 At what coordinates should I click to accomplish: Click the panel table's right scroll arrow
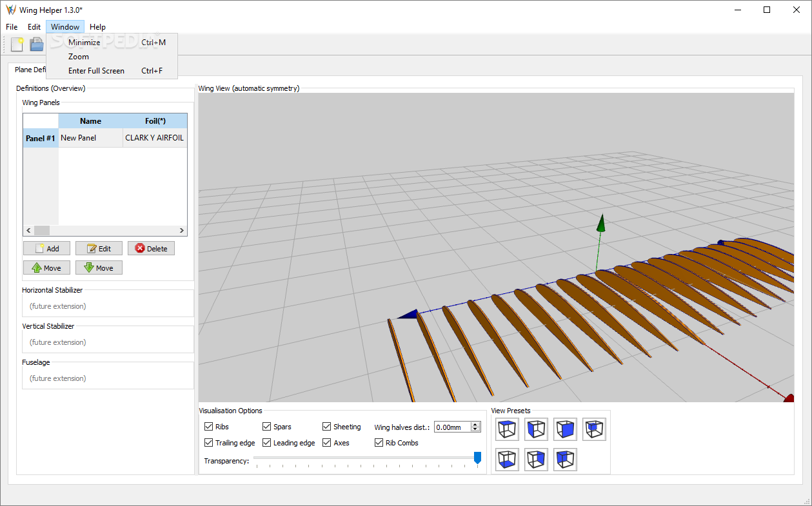[x=182, y=230]
